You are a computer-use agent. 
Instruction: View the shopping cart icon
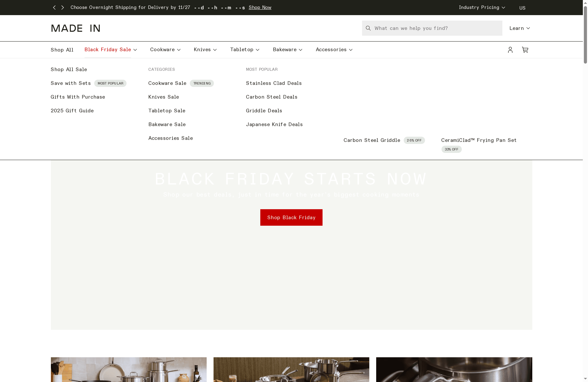click(x=525, y=50)
